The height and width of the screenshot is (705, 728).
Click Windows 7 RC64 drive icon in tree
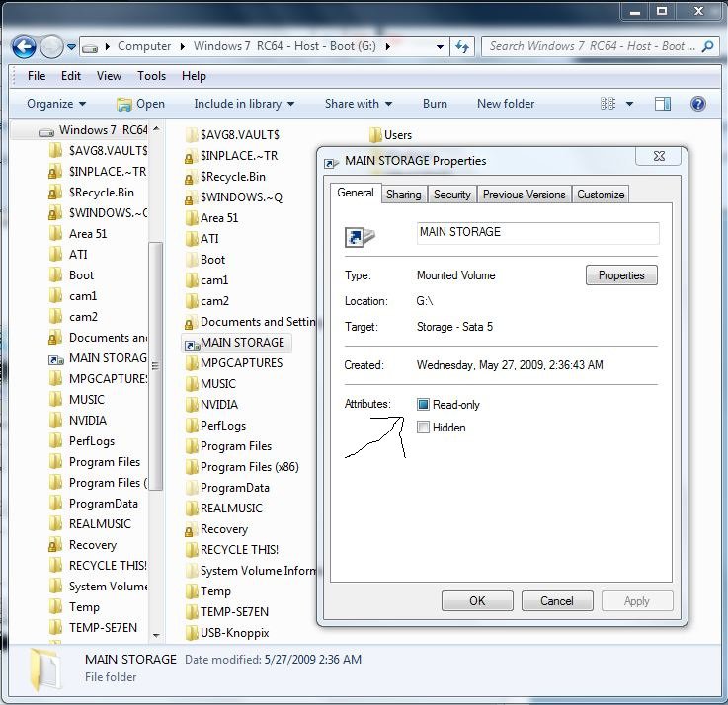point(46,132)
